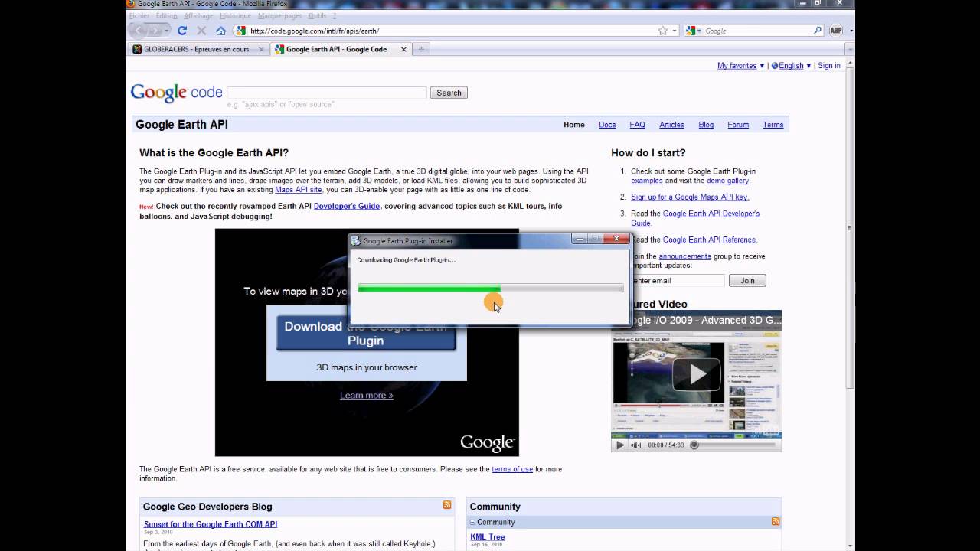Open the Marque-pages menu
The width and height of the screenshot is (980, 551).
click(280, 15)
